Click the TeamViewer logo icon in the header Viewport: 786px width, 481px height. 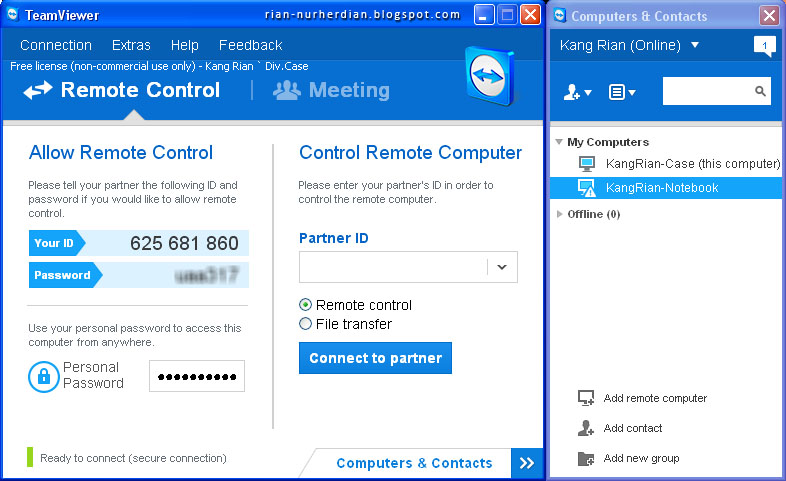click(489, 76)
